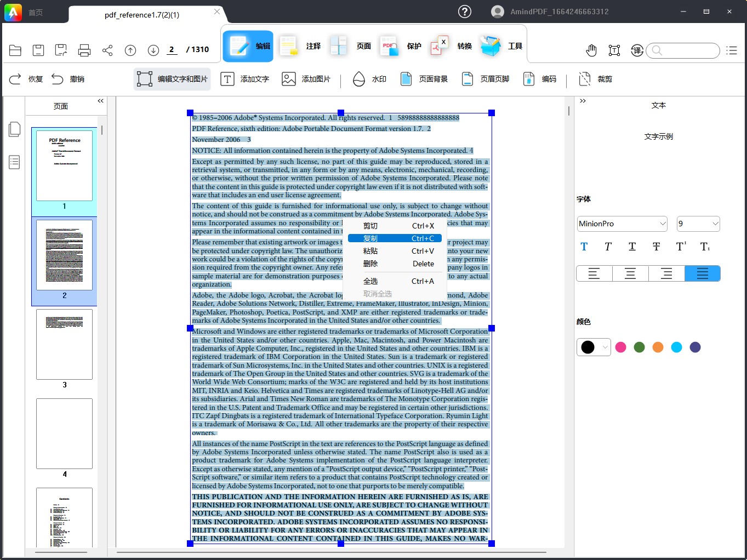Set center text alignment
747x560 pixels.
(x=630, y=273)
